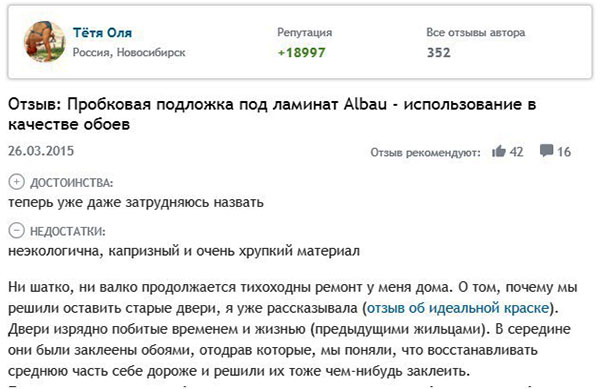
Task: Click the Отзыв рекомендуют label
Action: click(x=425, y=153)
